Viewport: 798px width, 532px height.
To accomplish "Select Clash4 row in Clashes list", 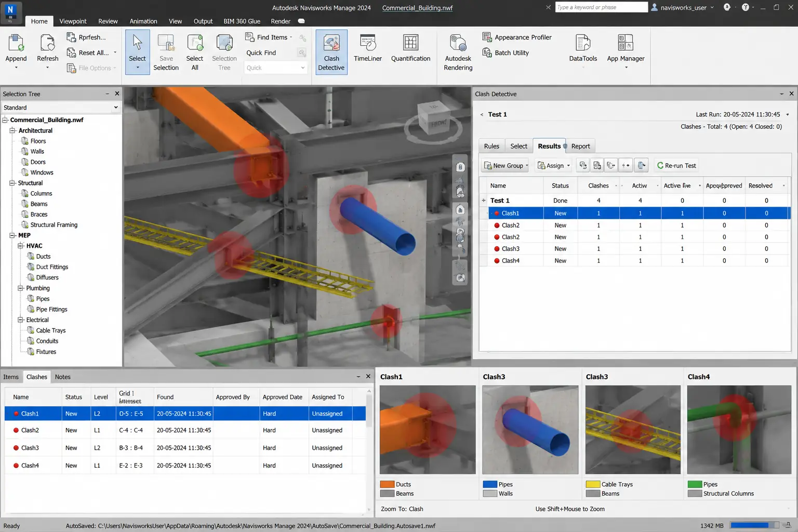I will (185, 465).
